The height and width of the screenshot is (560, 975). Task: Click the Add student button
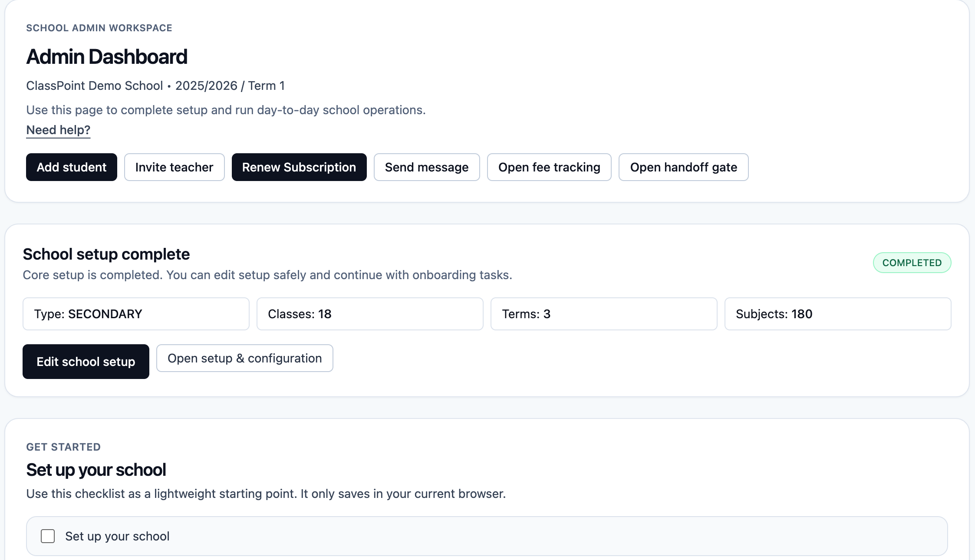pyautogui.click(x=71, y=167)
